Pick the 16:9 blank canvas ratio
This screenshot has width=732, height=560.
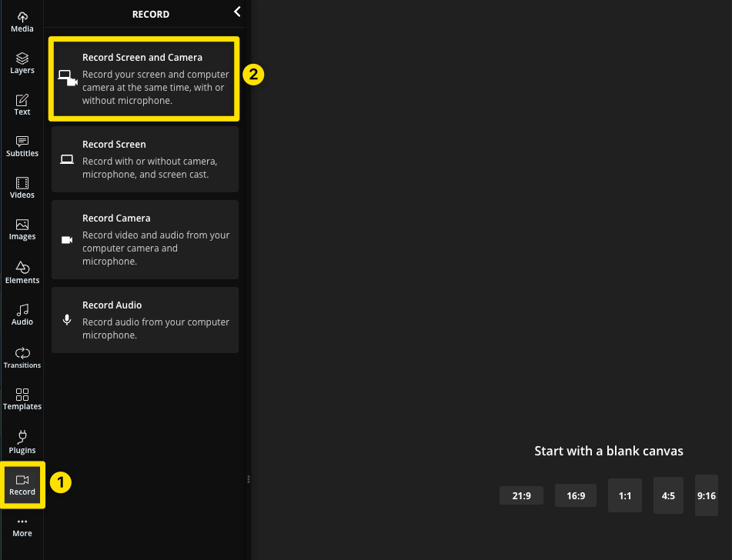coord(576,495)
